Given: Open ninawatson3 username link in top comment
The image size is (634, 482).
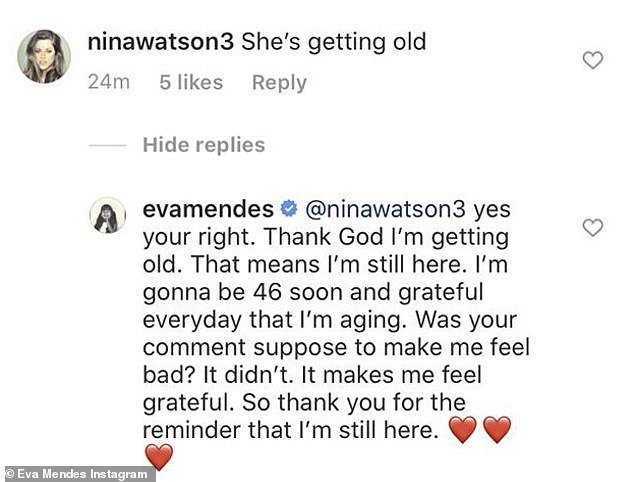Looking at the screenshot, I should [x=161, y=42].
